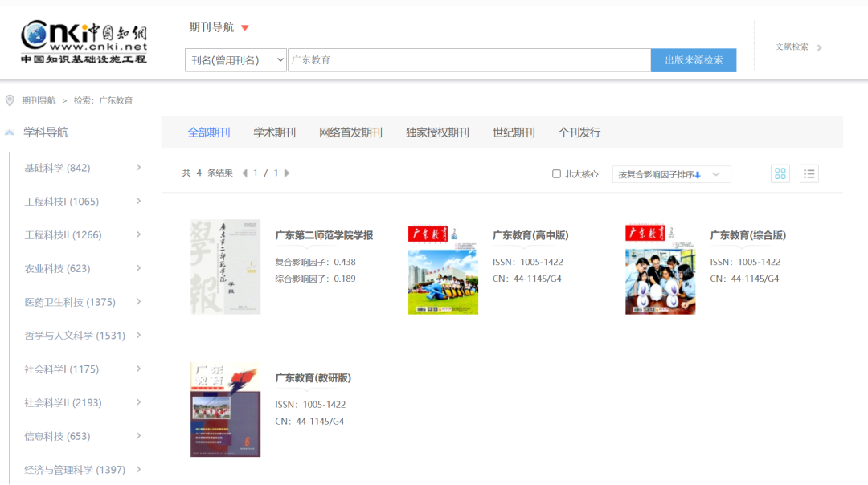Viewport: 868px width, 485px height.
Task: Click the right pagination arrow
Action: (x=287, y=173)
